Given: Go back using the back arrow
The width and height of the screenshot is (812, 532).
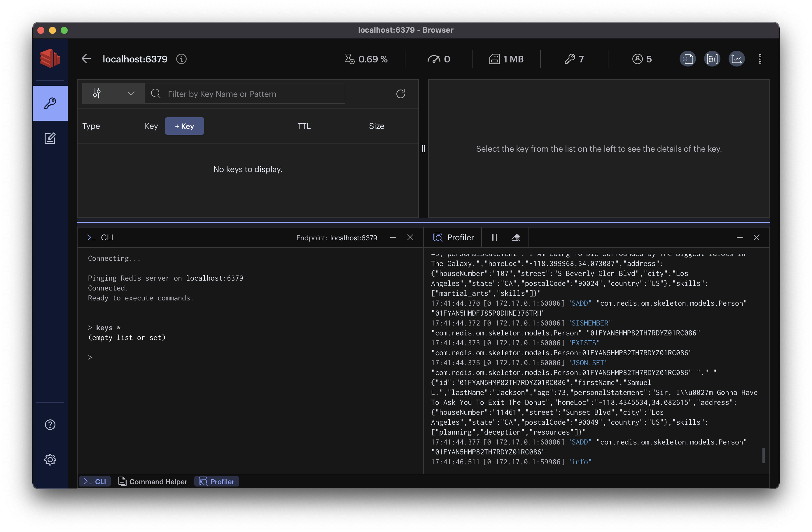Looking at the screenshot, I should point(86,59).
